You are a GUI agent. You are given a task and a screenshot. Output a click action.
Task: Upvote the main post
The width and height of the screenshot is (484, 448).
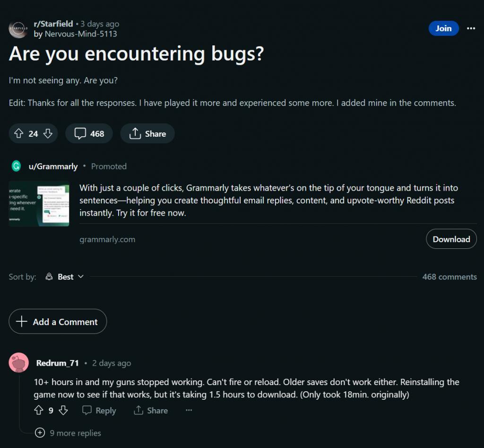pos(18,133)
